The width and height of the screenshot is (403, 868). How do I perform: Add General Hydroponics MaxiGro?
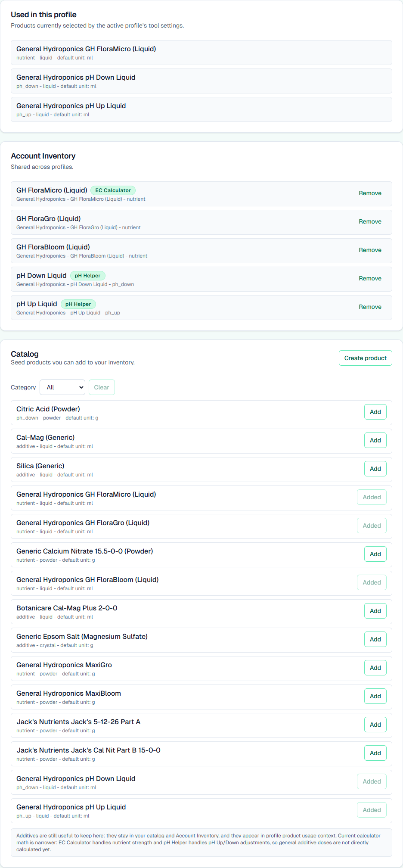tap(375, 668)
